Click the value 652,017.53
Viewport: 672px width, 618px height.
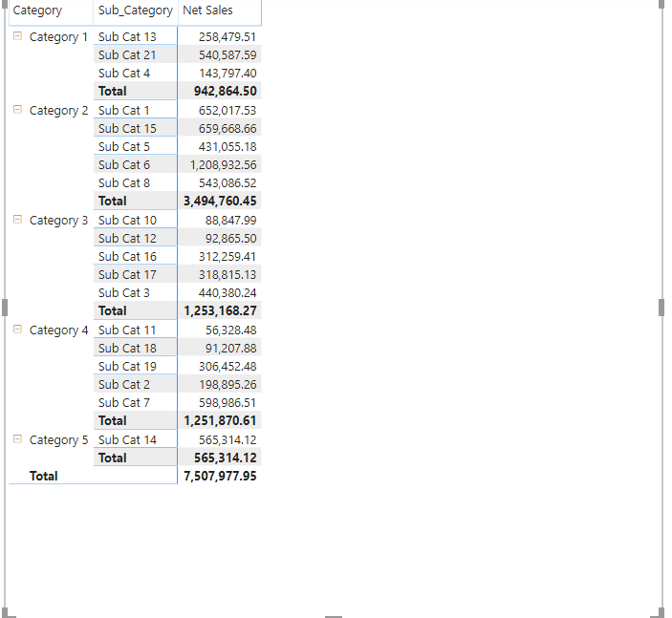228,111
